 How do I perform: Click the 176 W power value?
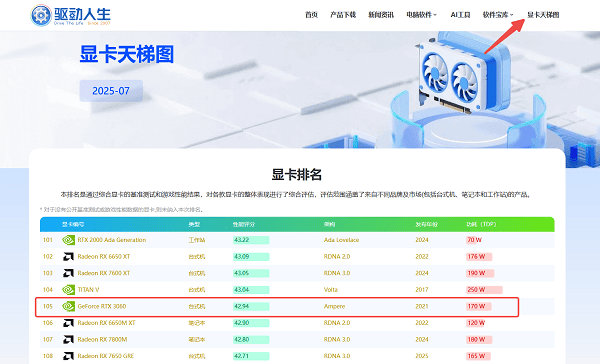pos(476,256)
